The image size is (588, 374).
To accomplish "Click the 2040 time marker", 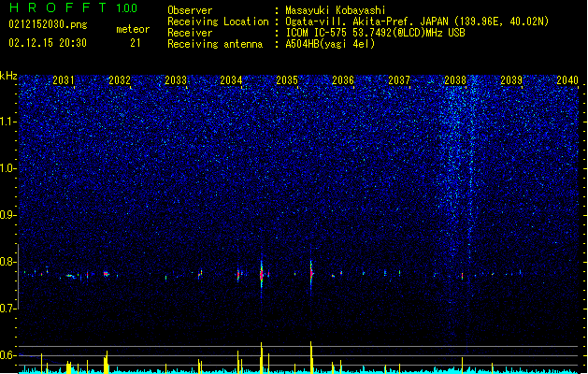I will pos(567,80).
